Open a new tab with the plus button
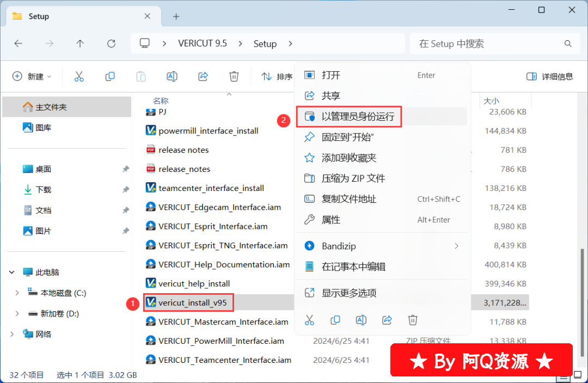 coord(176,16)
